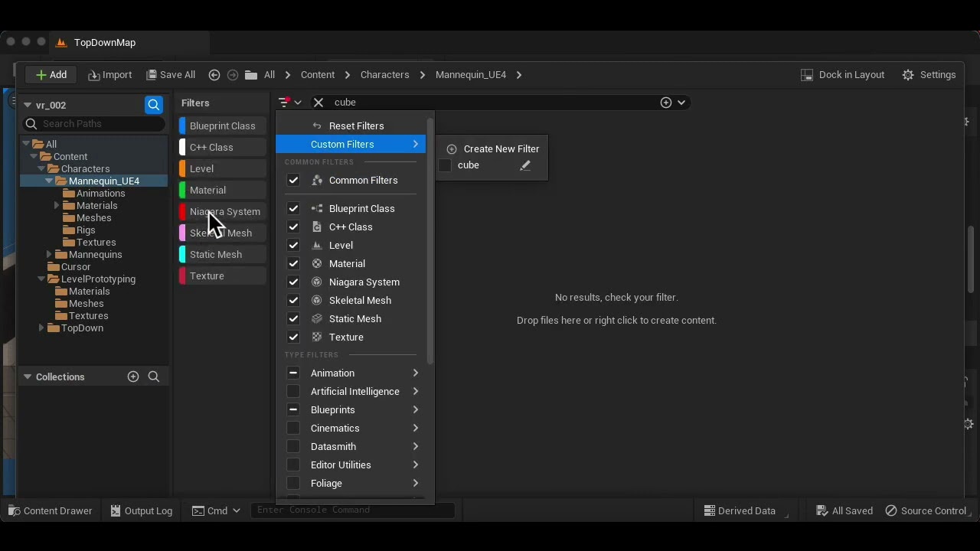The height and width of the screenshot is (551, 980).
Task: Click Save All button
Action: click(x=171, y=74)
